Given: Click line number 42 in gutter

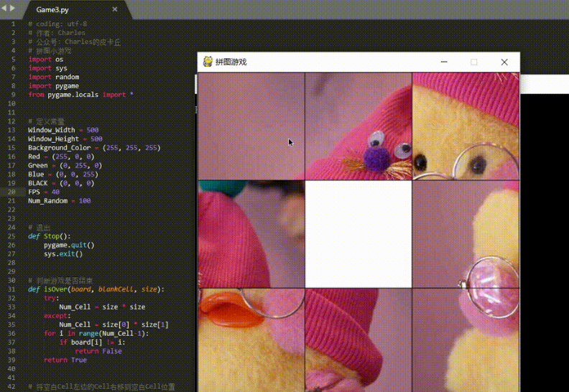Looking at the screenshot, I should 11,386.
